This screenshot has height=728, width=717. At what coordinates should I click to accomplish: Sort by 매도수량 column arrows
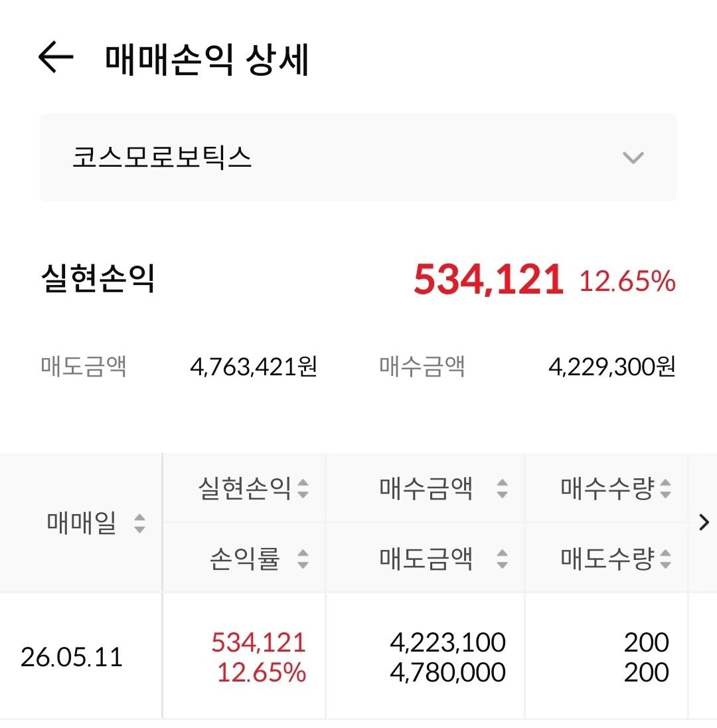(x=665, y=559)
